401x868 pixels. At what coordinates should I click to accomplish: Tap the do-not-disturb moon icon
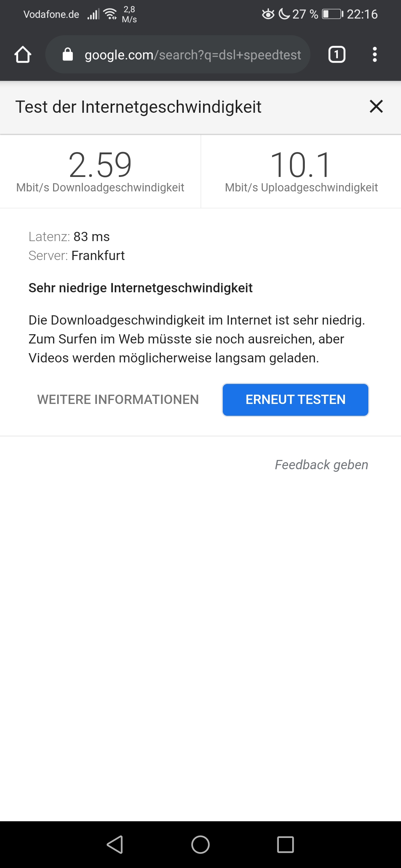[x=284, y=14]
